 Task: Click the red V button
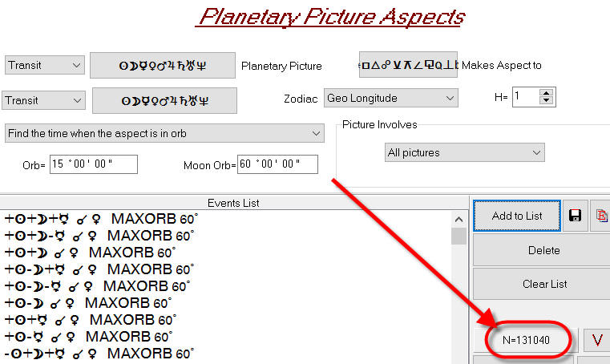[596, 339]
